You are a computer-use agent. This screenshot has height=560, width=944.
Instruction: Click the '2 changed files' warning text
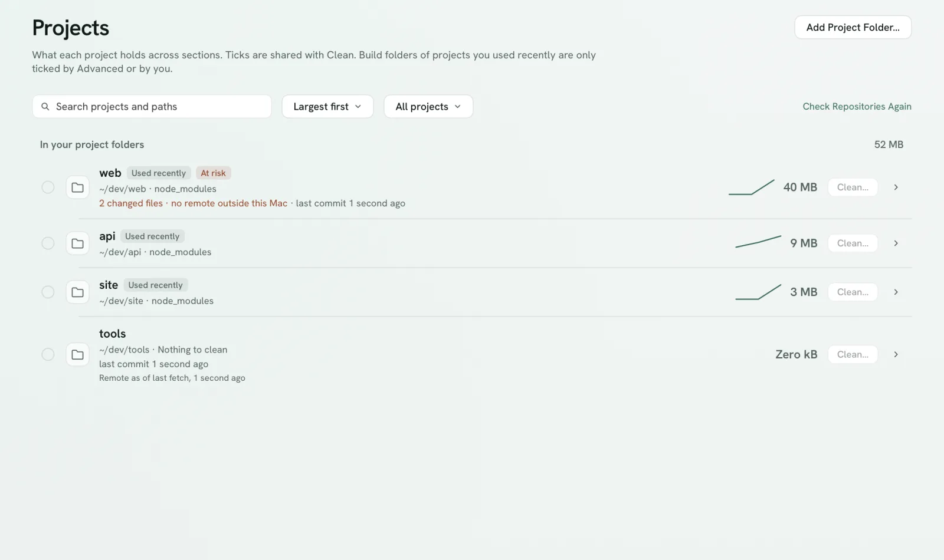pos(131,203)
